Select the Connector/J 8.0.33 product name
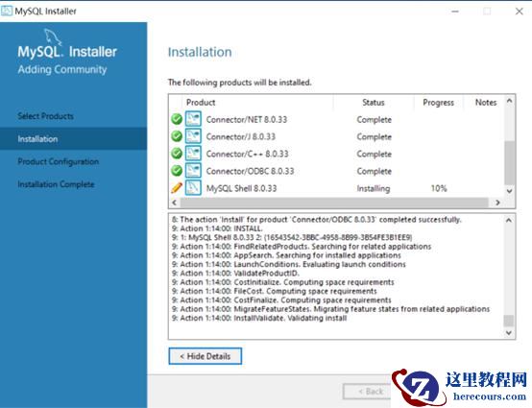Screen dimensions: 532x408 pos(241,136)
